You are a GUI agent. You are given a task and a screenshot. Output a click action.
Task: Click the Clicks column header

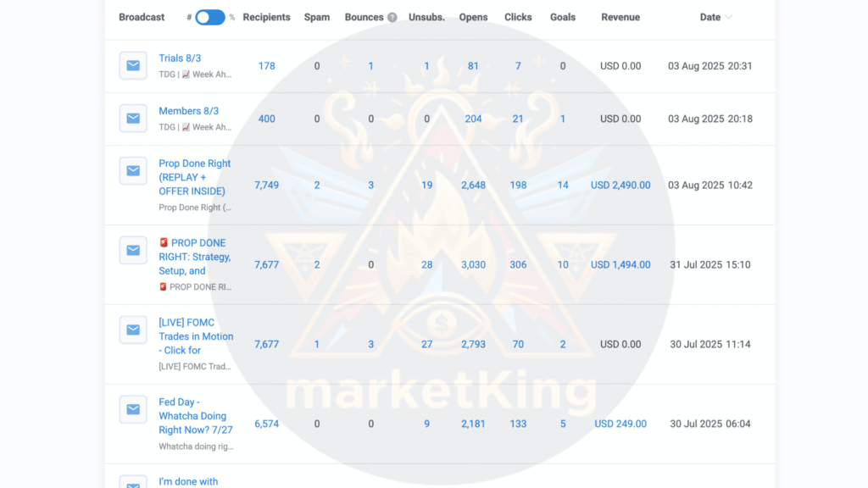tap(518, 17)
